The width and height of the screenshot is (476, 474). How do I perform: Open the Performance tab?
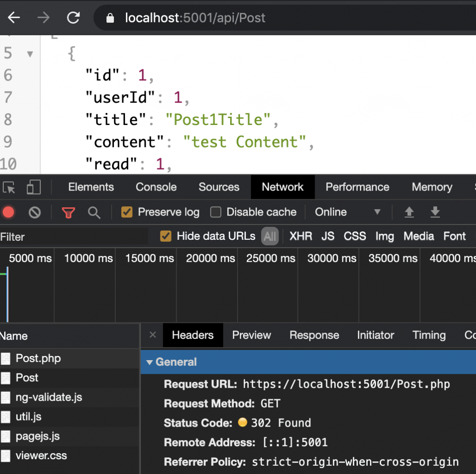click(x=357, y=187)
